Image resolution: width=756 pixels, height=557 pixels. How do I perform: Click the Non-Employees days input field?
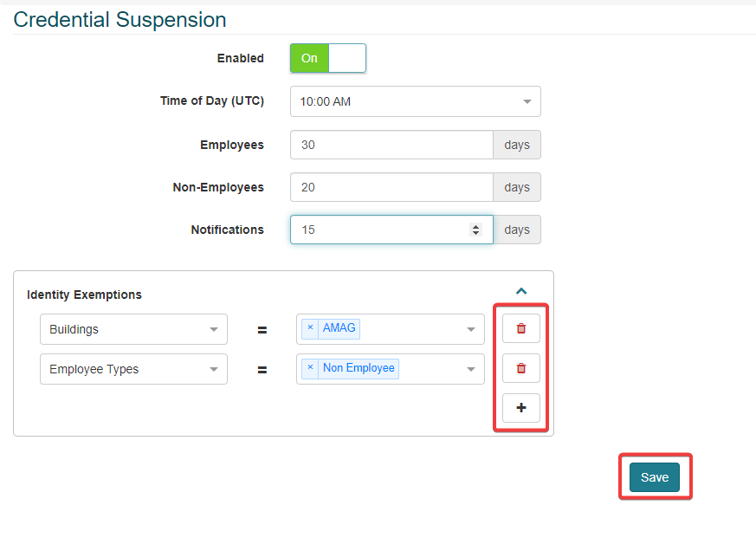coord(391,187)
